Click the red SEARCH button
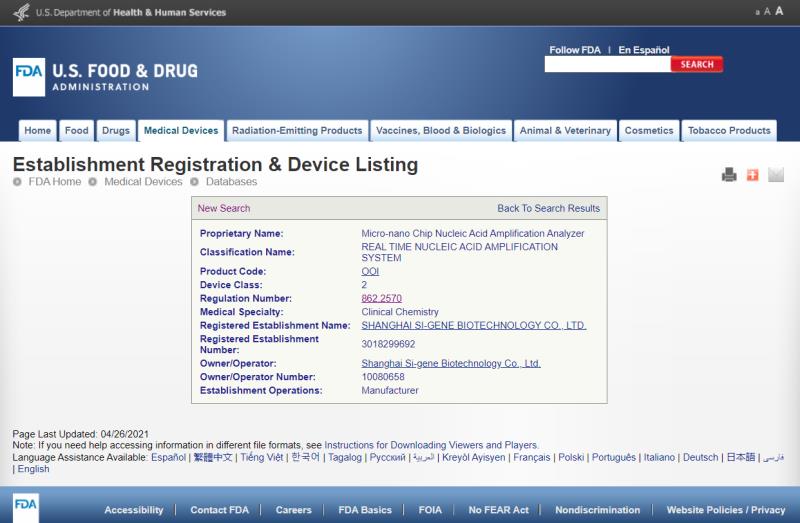 pyautogui.click(x=696, y=64)
